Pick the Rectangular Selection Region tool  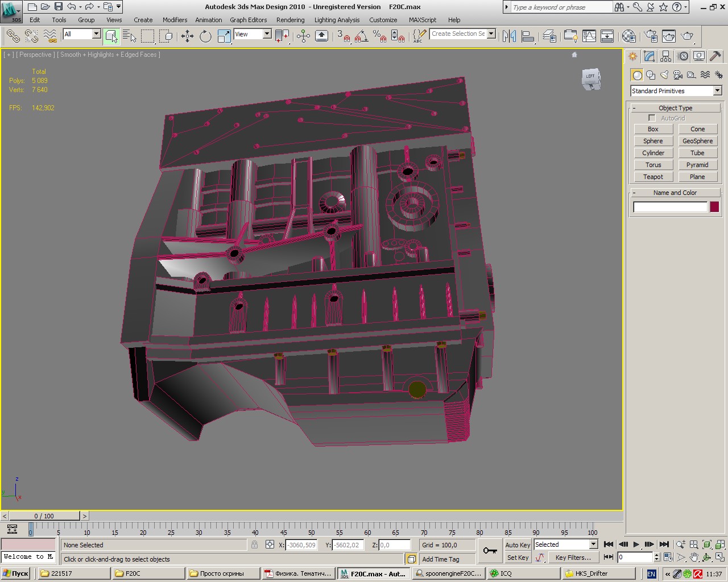[x=148, y=36]
